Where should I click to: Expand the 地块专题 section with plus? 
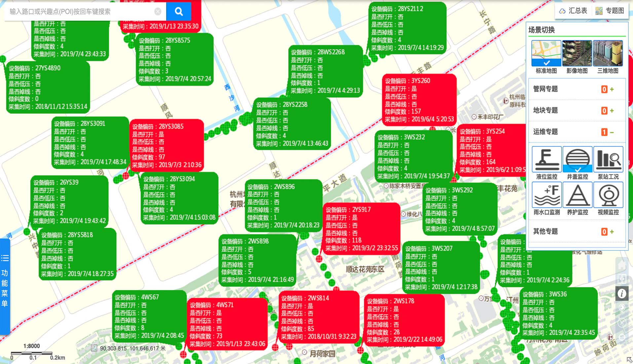coord(612,111)
